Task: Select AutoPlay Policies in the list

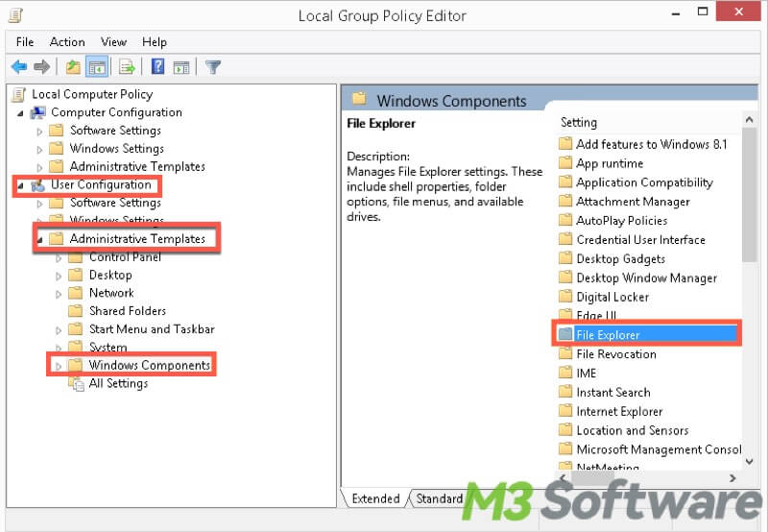Action: pyautogui.click(x=621, y=221)
